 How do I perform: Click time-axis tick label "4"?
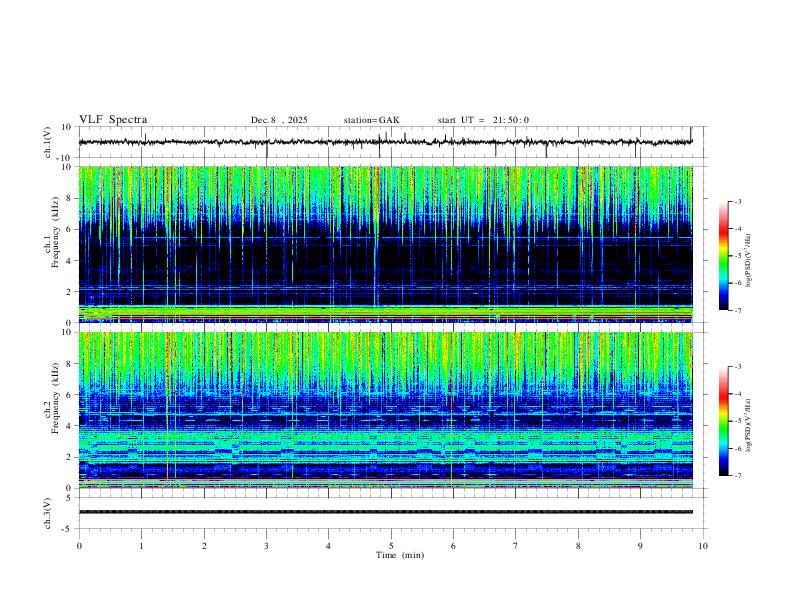328,546
